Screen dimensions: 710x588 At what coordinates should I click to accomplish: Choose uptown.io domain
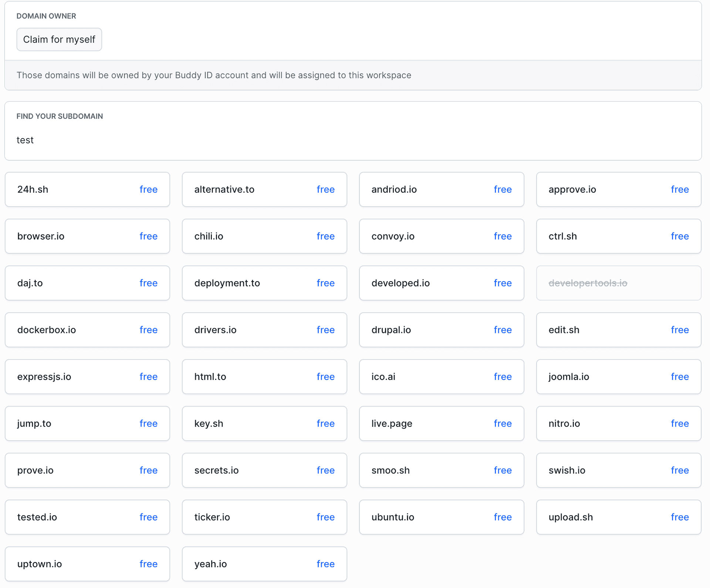pyautogui.click(x=87, y=564)
